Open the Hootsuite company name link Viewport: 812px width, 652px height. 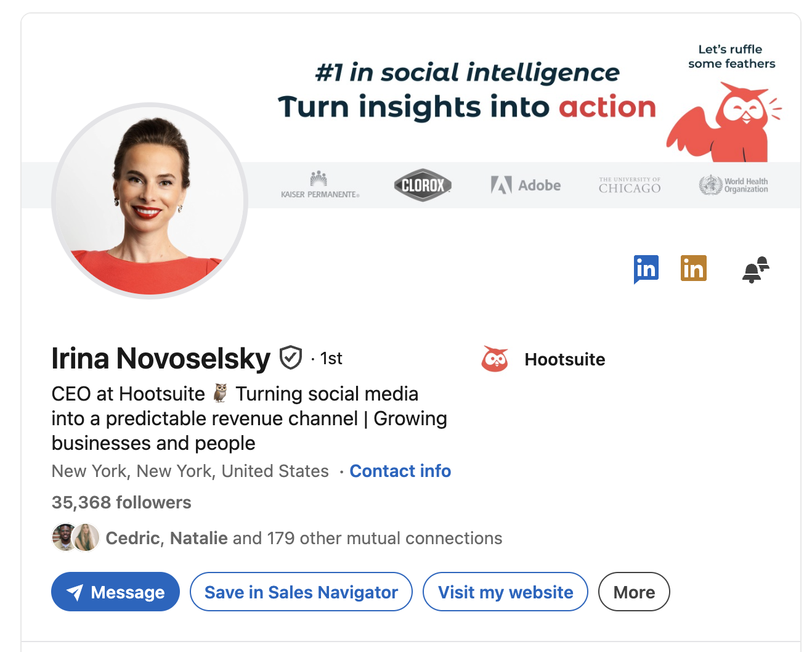[564, 359]
